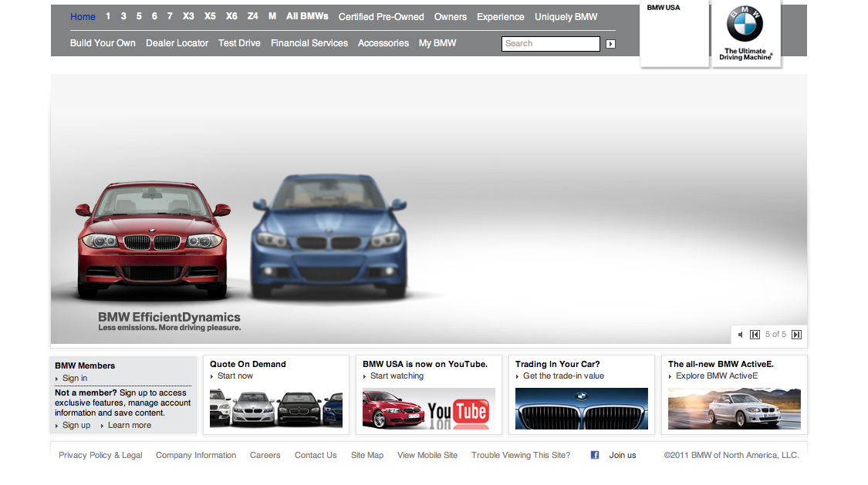This screenshot has height=485, width=868.
Task: Click the Facebook icon in the footer
Action: [x=595, y=455]
